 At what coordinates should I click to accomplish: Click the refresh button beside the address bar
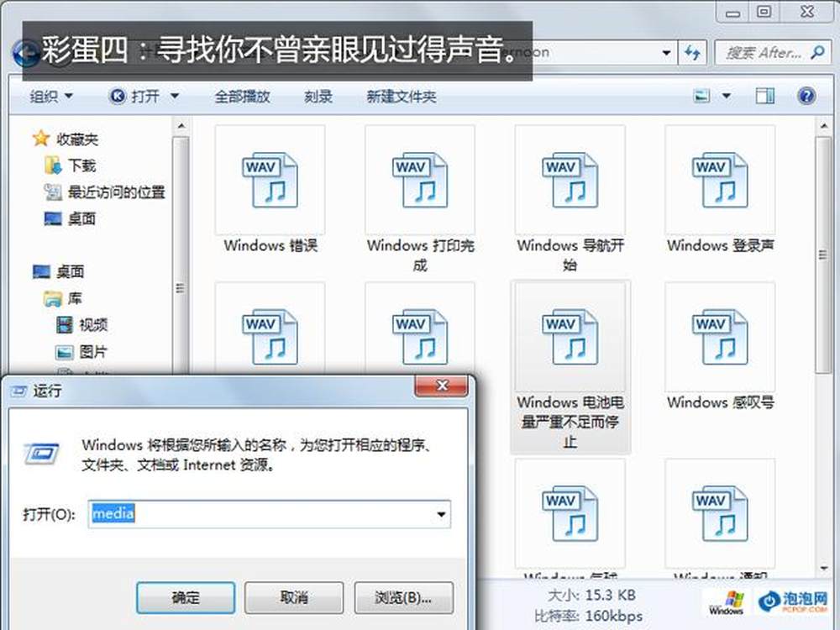pyautogui.click(x=693, y=52)
